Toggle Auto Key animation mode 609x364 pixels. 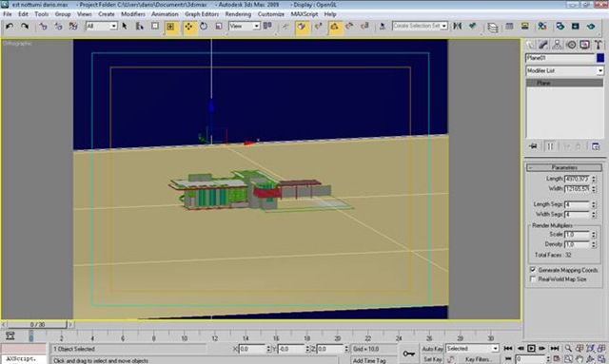click(x=432, y=349)
